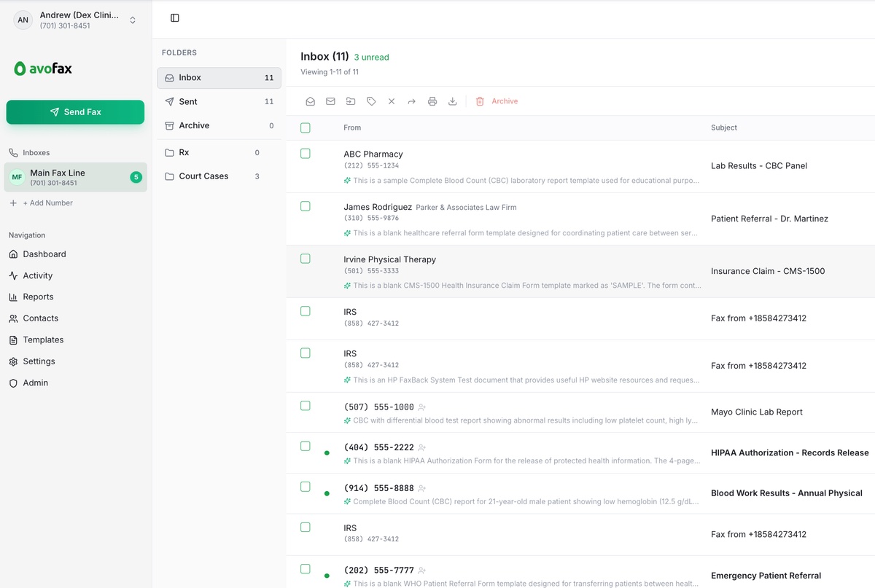Open Settings from navigation

(x=39, y=361)
